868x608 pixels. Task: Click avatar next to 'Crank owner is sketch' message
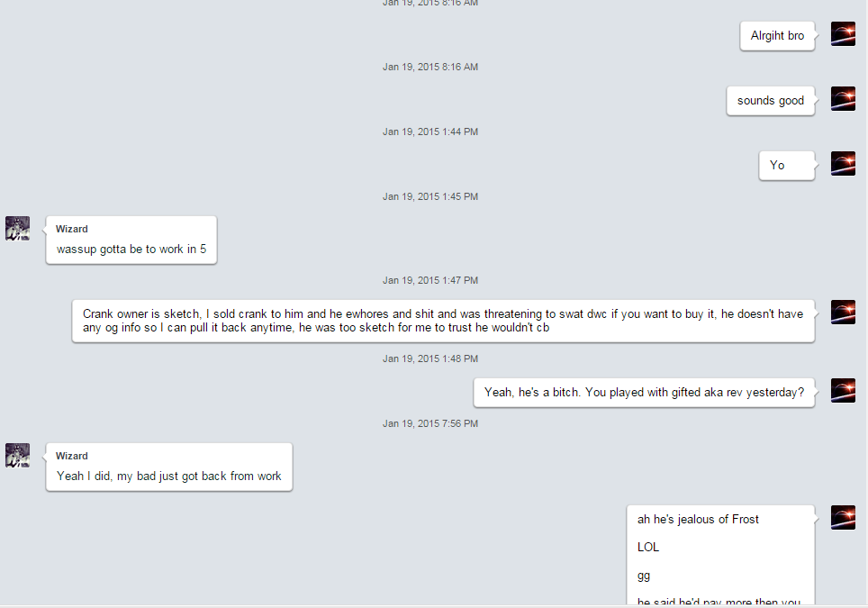(843, 312)
